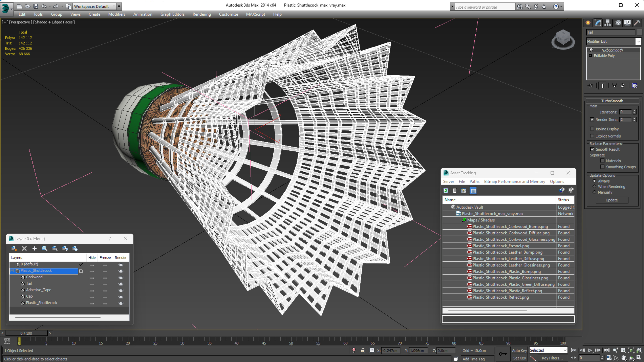Click Refresh icon in Asset Tracking toolbar
The image size is (644, 362).
446,191
